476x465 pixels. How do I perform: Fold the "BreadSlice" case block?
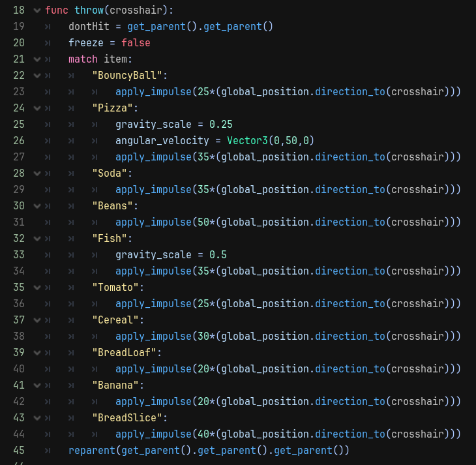[x=37, y=418]
